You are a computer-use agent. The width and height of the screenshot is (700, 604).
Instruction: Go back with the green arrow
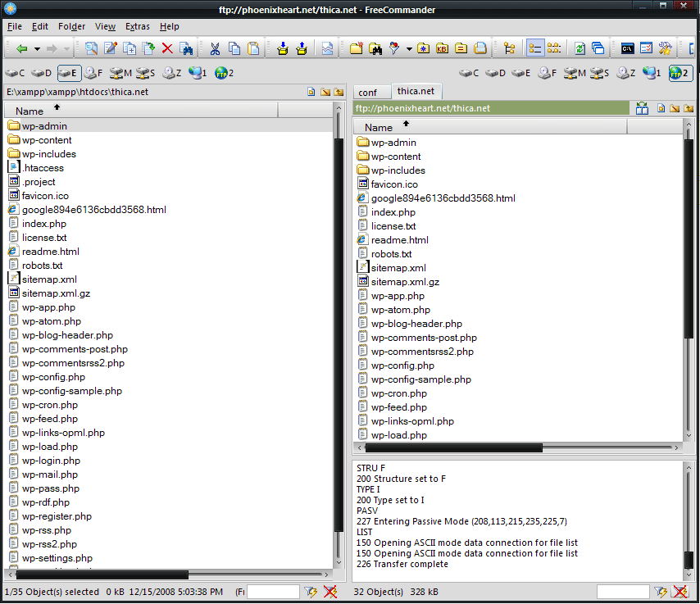[21, 48]
